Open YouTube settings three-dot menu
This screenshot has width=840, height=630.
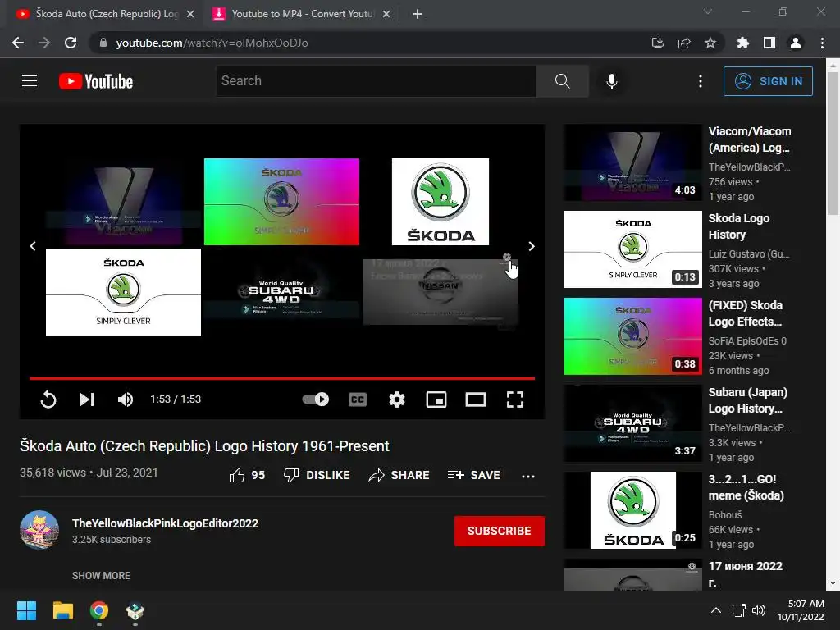pos(701,81)
